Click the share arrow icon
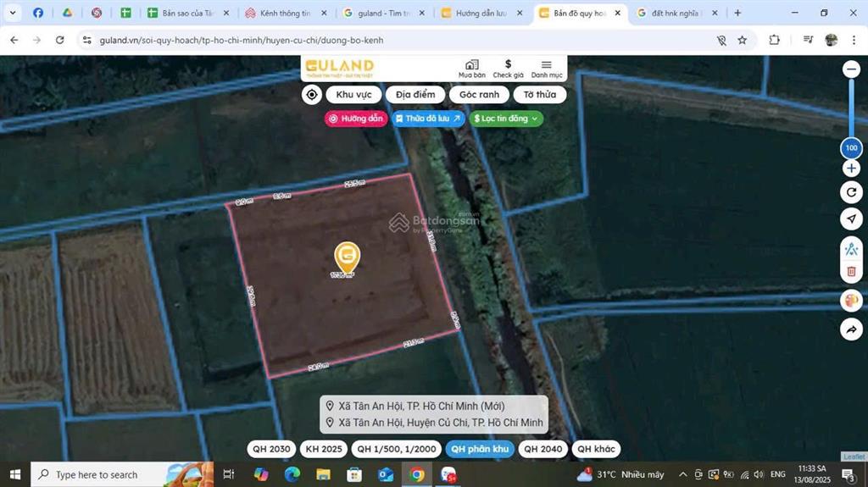Screen dimensions: 868x487 coord(851,329)
